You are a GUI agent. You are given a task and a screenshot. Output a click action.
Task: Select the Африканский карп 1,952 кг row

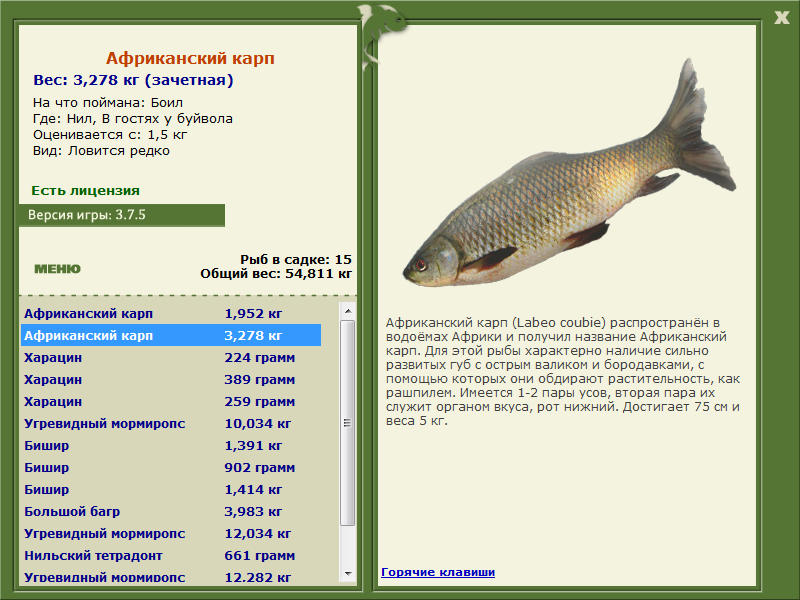(171, 313)
